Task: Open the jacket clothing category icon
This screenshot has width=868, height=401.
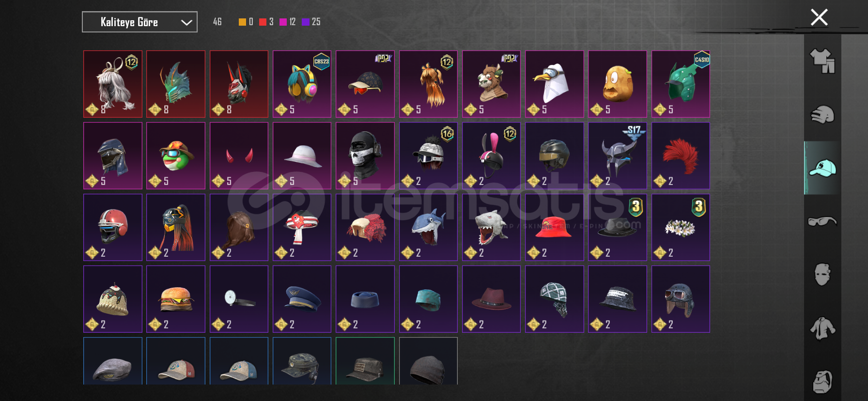Action: pos(822,328)
